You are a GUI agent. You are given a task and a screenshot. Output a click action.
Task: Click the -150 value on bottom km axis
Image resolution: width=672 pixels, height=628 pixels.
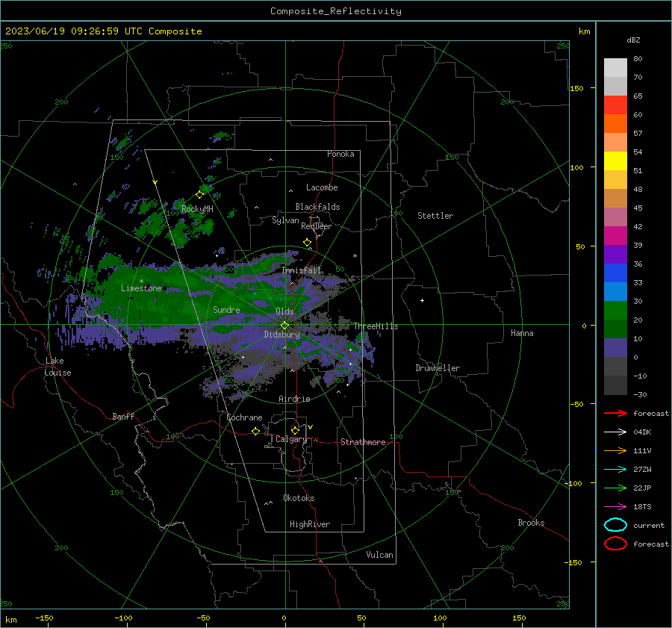click(x=44, y=618)
